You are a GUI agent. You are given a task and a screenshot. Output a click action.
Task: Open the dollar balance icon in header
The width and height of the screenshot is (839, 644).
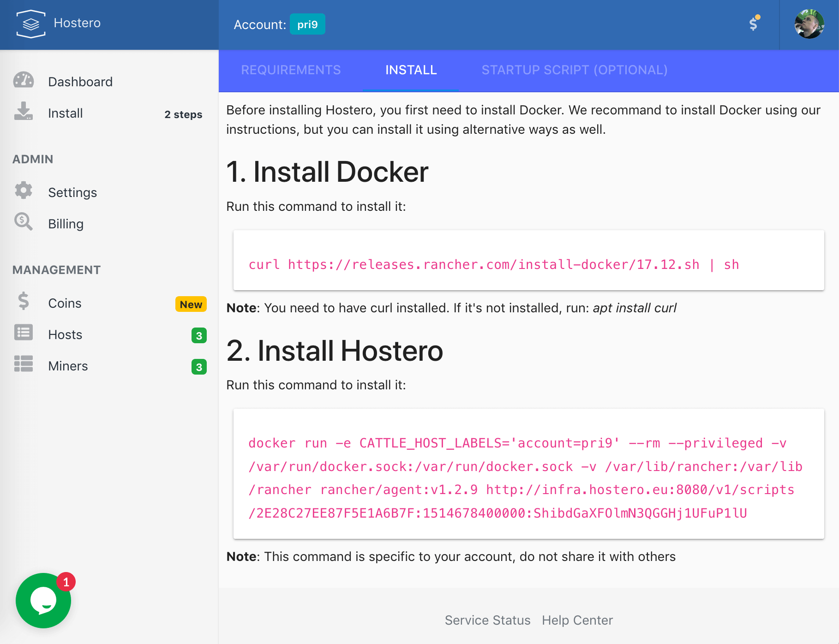click(x=754, y=23)
